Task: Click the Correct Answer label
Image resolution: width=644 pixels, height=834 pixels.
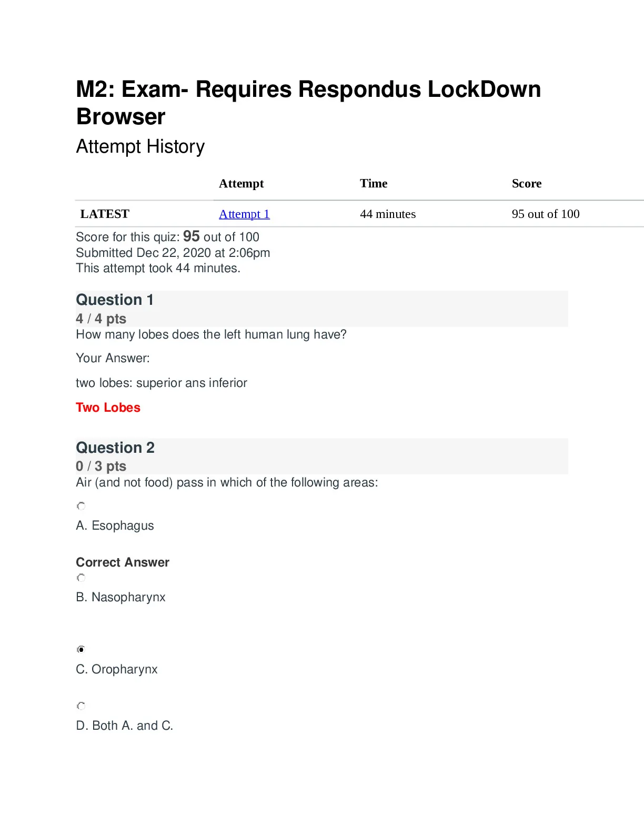Action: pos(123,562)
